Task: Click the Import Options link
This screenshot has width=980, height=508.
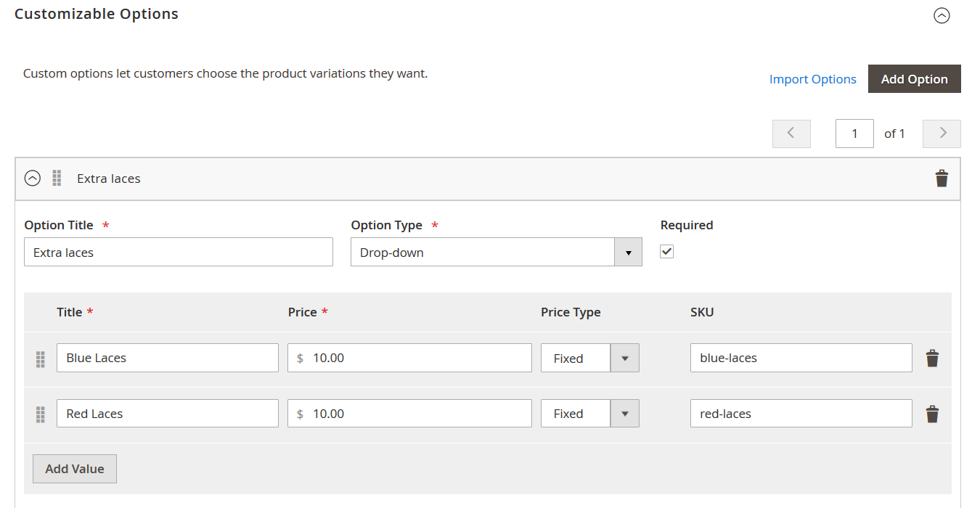Action: click(x=813, y=79)
